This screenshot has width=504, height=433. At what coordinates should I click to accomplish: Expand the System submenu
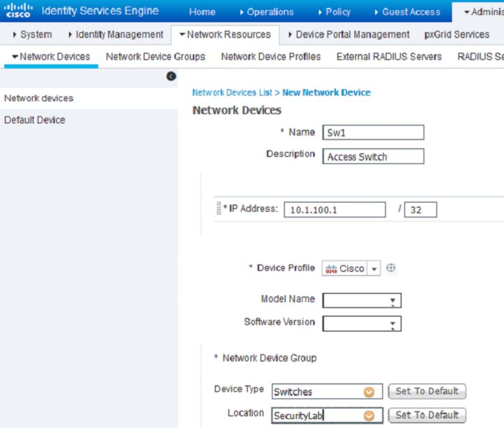click(x=32, y=34)
